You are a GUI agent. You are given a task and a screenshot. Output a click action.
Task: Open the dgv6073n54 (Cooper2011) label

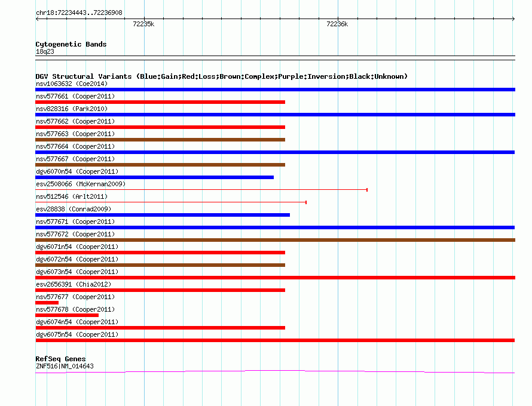tap(77, 272)
